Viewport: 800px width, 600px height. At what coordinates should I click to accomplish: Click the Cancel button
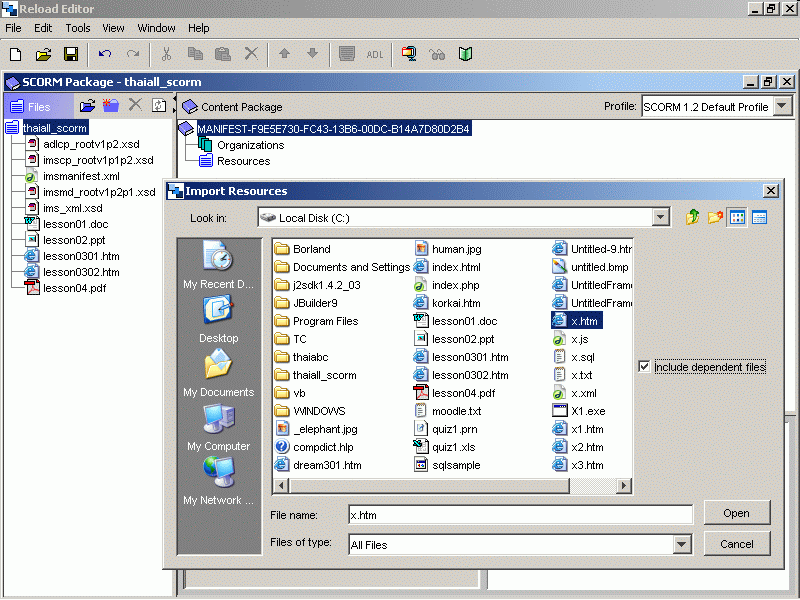[736, 544]
